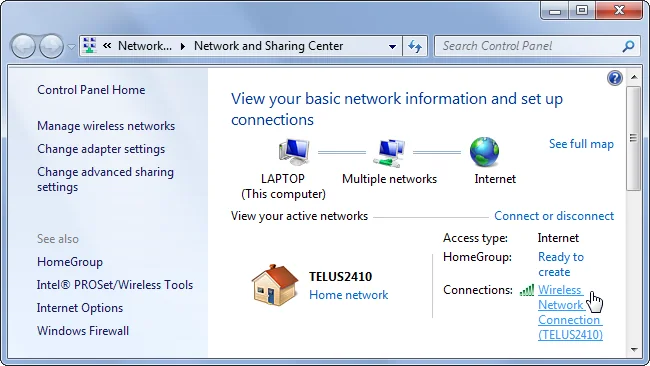Open Help with the blue question mark icon
Image resolution: width=650 pixels, height=366 pixels.
(x=615, y=78)
